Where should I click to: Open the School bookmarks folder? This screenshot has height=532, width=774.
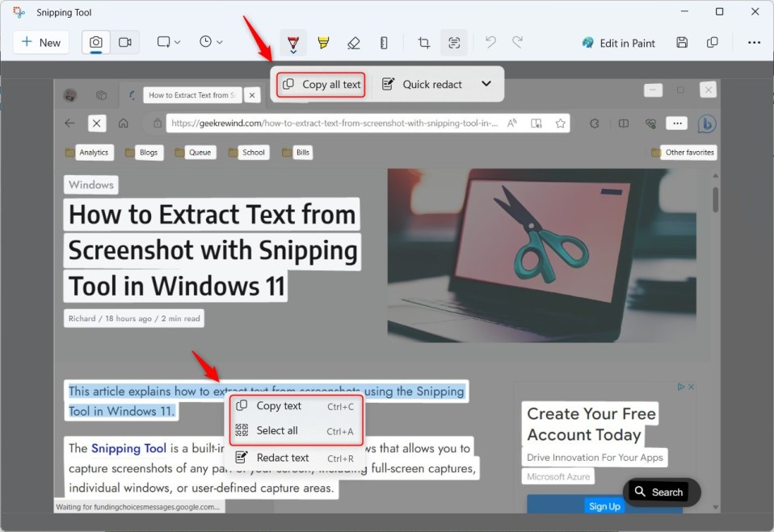coord(248,153)
